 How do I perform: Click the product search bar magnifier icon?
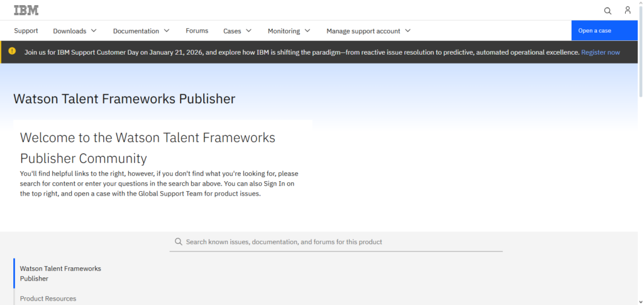tap(178, 241)
